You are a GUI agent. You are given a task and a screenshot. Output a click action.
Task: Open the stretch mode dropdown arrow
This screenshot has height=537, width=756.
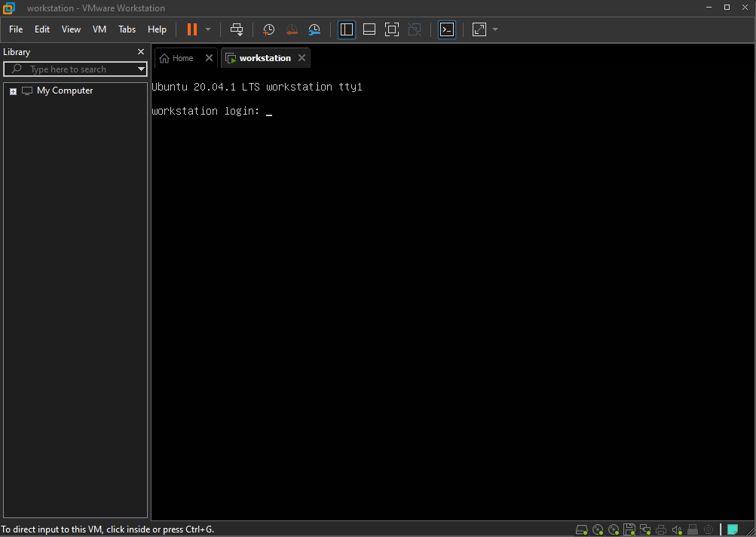point(495,29)
